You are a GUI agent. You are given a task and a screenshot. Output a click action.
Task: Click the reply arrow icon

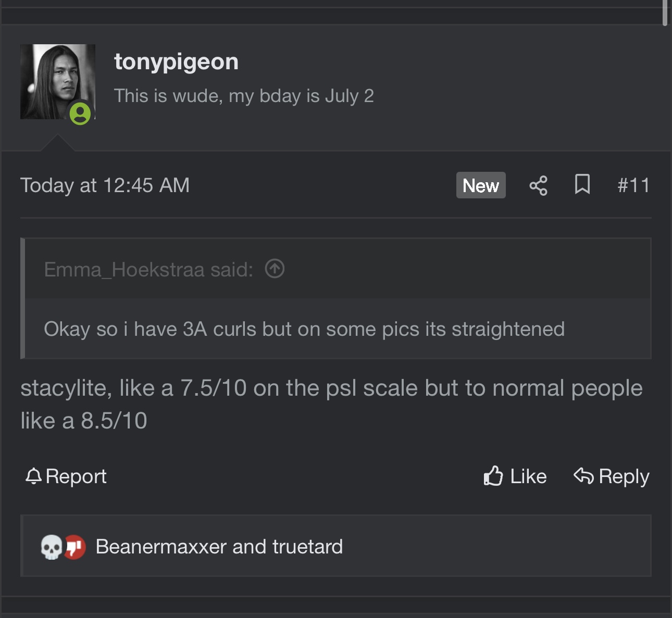pos(583,476)
